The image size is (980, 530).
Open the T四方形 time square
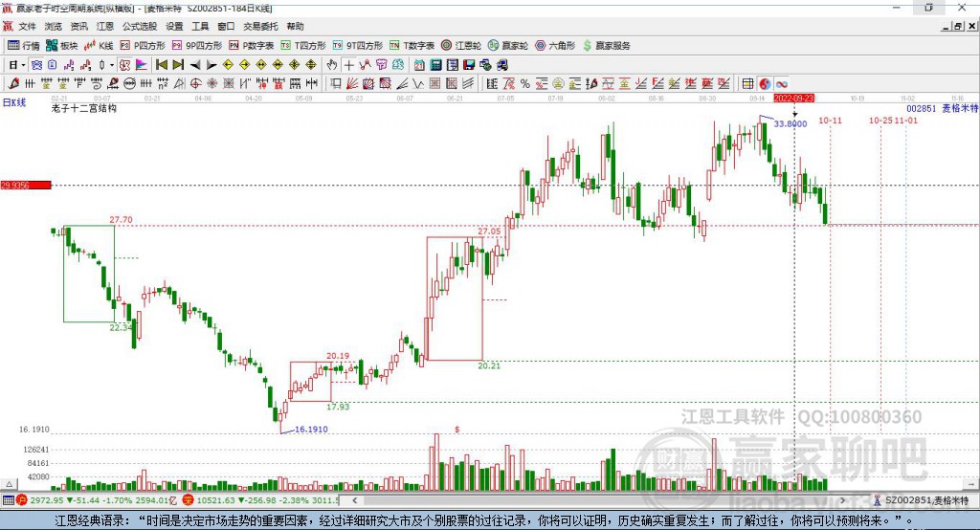tap(303, 46)
